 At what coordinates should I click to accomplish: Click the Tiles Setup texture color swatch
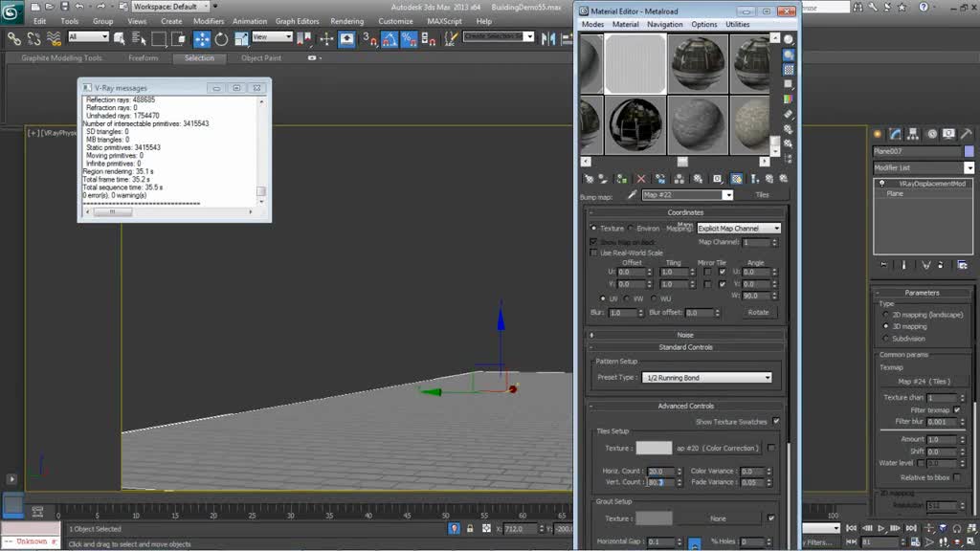(x=654, y=448)
